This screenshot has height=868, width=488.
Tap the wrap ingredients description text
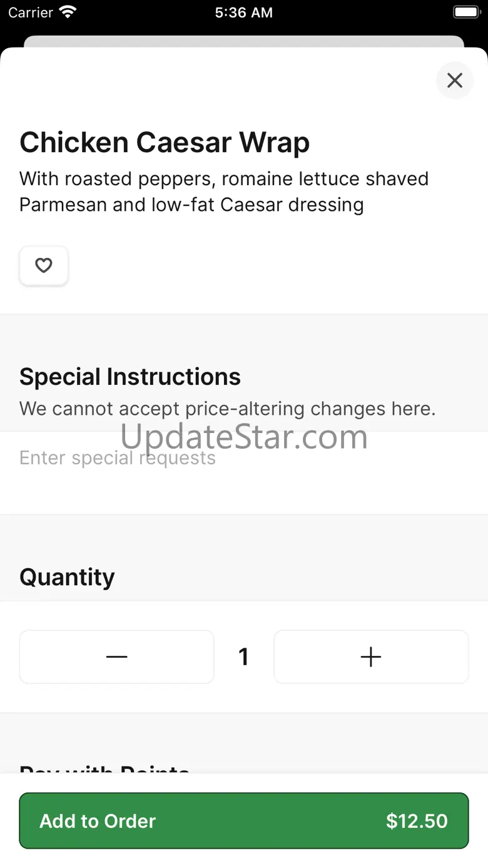[x=223, y=191]
